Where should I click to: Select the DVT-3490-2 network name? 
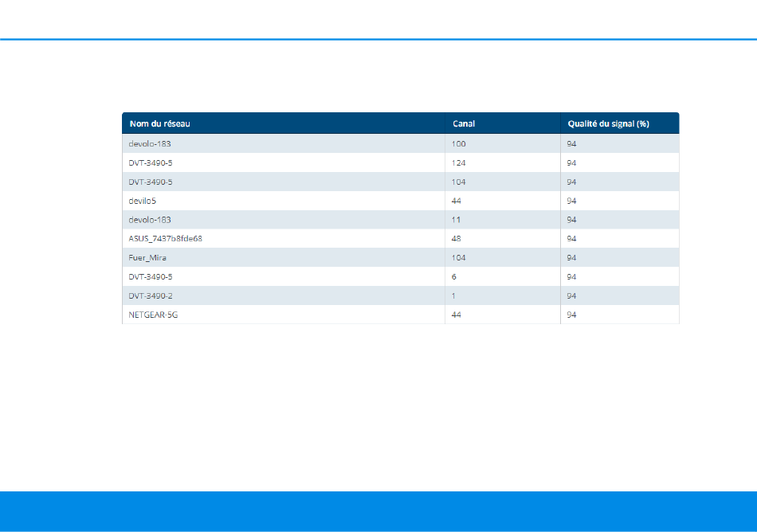[x=151, y=295]
